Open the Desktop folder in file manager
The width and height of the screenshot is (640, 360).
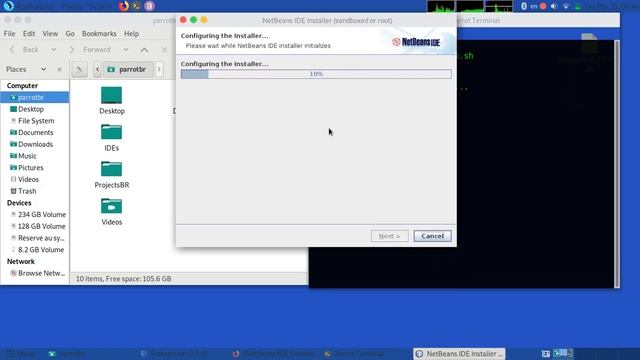(x=111, y=100)
